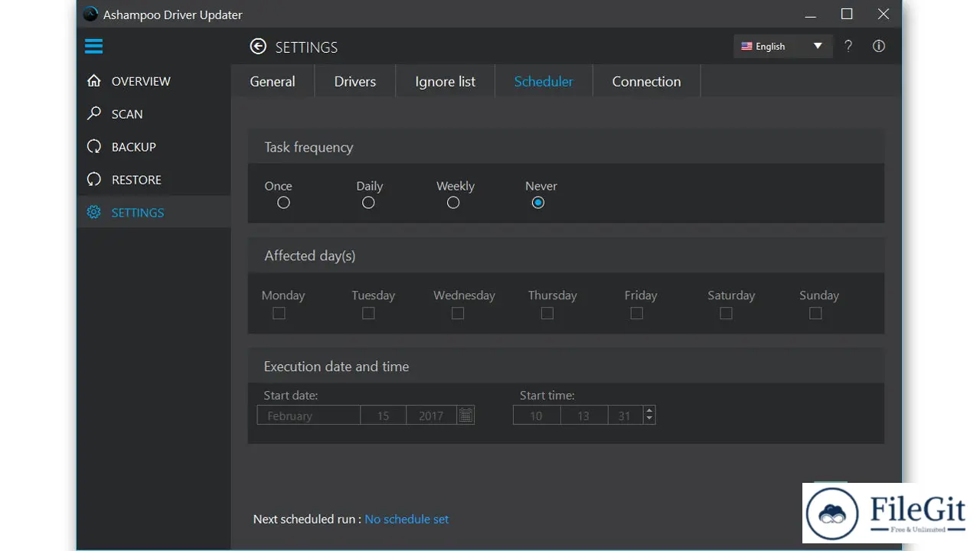
Task: Click the February month field
Action: [x=309, y=415]
